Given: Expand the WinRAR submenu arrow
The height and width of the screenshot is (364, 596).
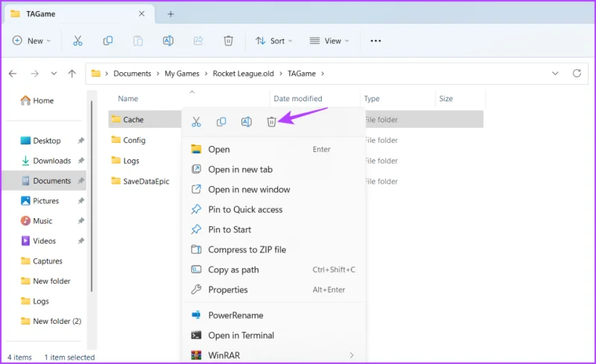Looking at the screenshot, I should tap(352, 355).
